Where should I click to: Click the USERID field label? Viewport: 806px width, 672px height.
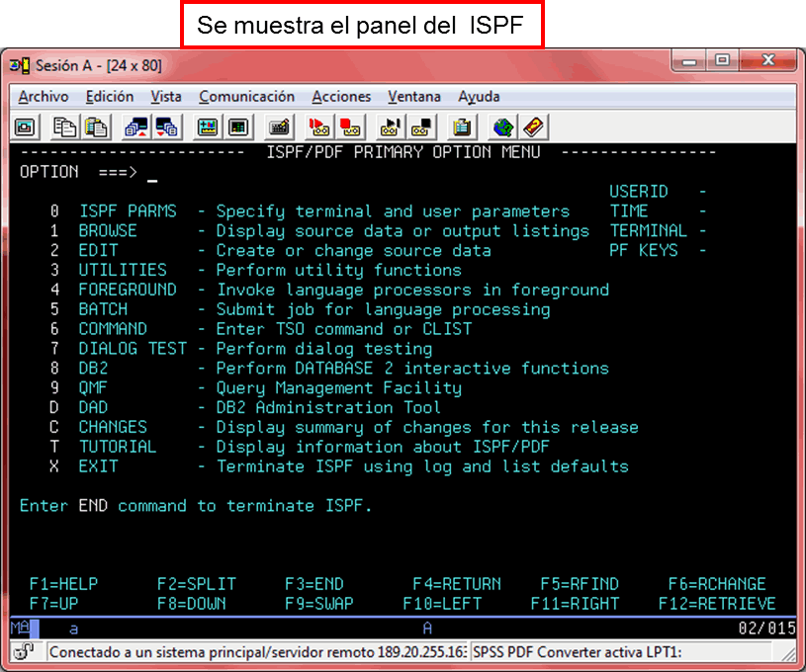pos(639,192)
